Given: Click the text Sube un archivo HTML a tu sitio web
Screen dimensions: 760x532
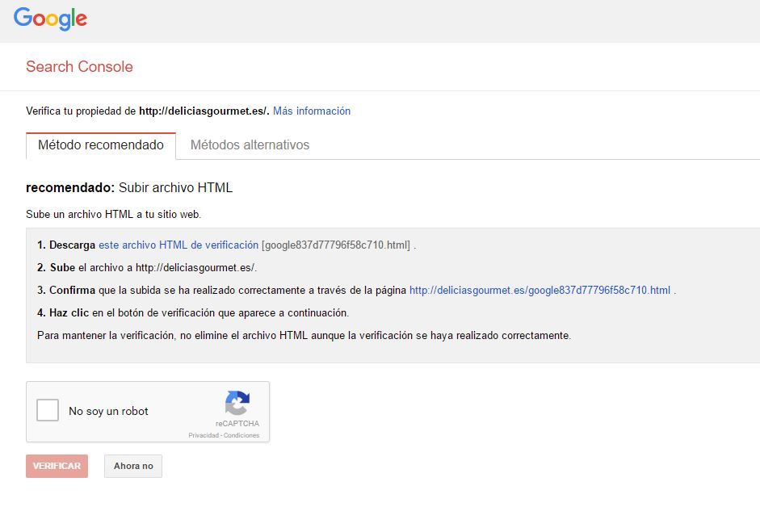Looking at the screenshot, I should point(113,214).
